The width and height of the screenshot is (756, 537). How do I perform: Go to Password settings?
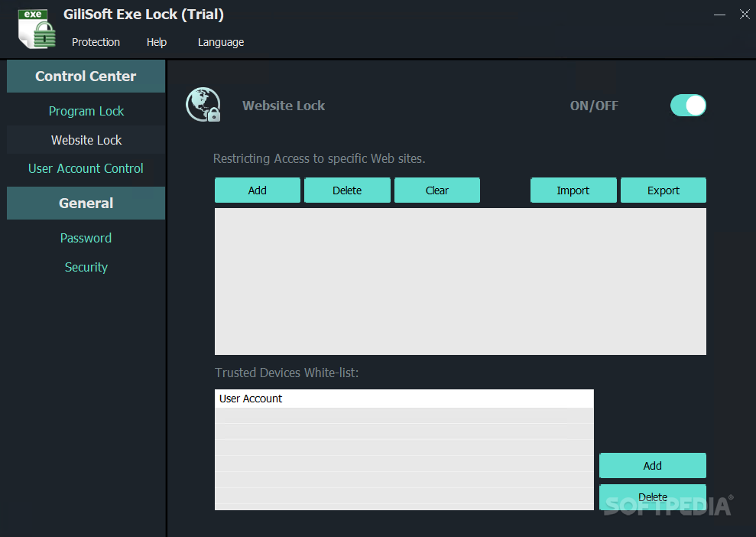click(x=86, y=238)
